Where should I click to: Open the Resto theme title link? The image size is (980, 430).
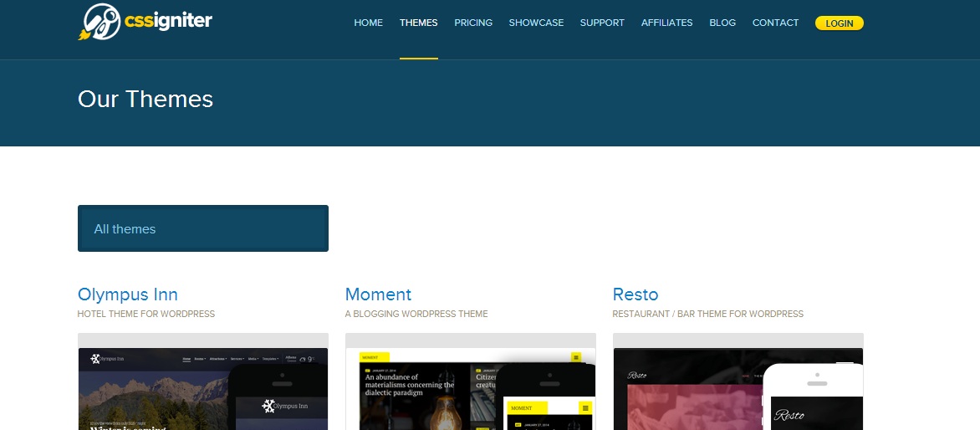[635, 294]
